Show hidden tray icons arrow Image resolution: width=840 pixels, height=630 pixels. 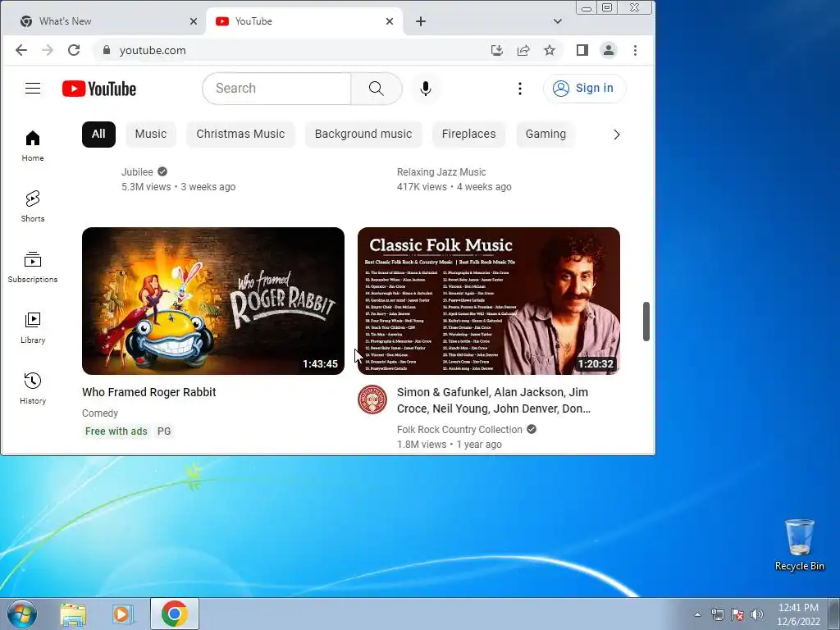pyautogui.click(x=697, y=614)
